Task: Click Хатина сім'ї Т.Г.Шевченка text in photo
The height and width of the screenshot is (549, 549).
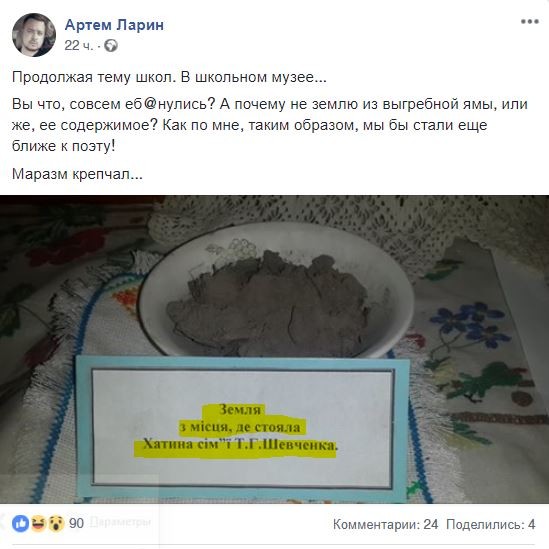Action: point(240,445)
